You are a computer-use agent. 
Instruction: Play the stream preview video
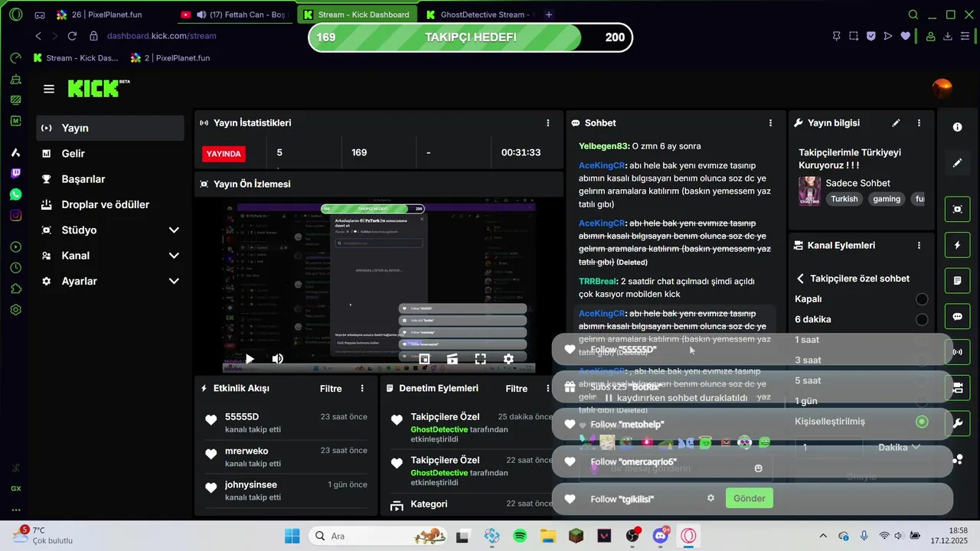(249, 358)
